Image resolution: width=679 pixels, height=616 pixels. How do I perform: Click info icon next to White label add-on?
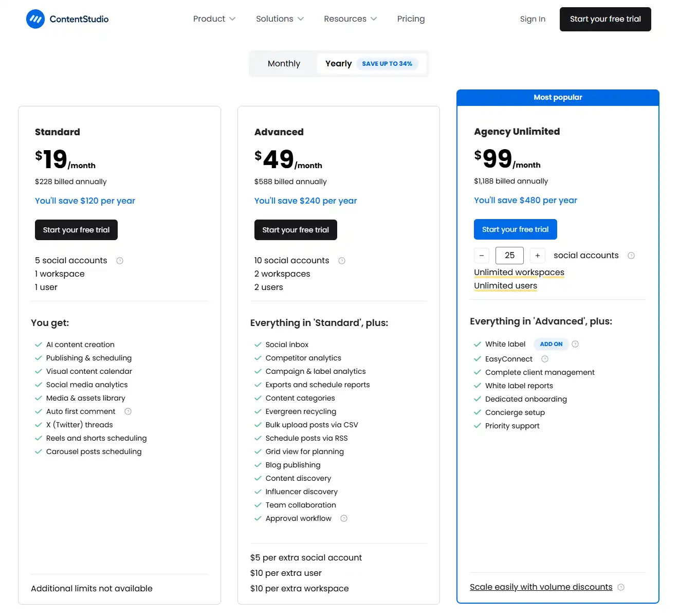pos(575,344)
